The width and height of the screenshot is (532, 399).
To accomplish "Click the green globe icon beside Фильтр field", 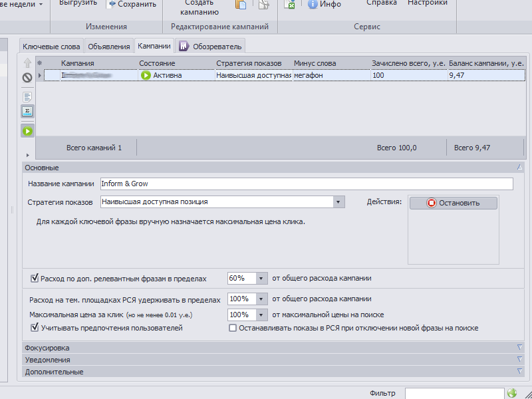I will (x=511, y=392).
